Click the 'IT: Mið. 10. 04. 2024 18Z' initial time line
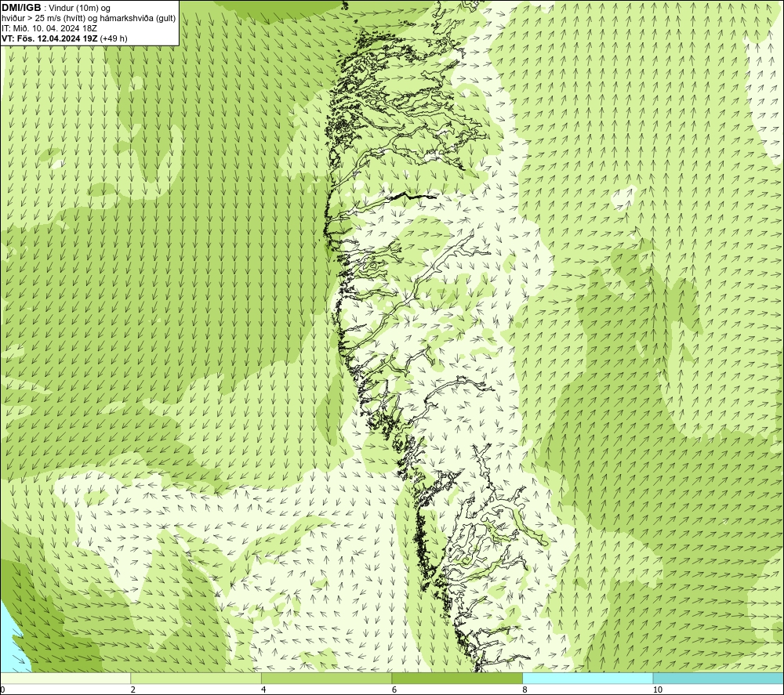The height and width of the screenshot is (695, 784). point(49,28)
